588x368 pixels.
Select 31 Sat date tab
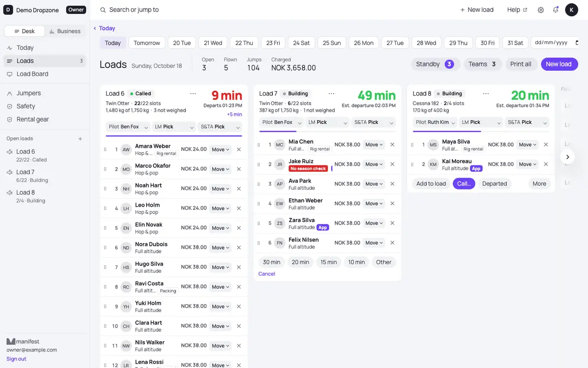click(515, 43)
